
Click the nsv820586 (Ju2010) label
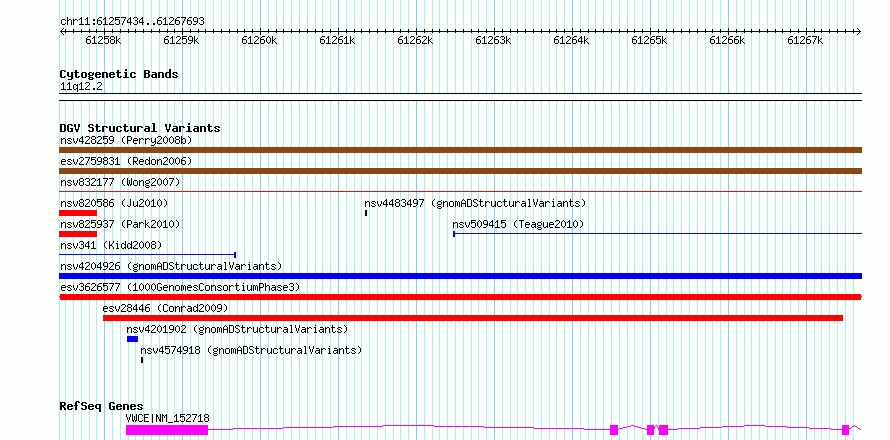tap(114, 203)
